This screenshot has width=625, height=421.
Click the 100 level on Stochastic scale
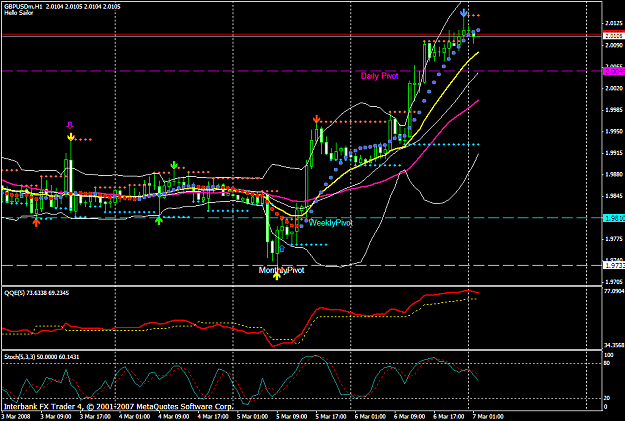(x=609, y=355)
